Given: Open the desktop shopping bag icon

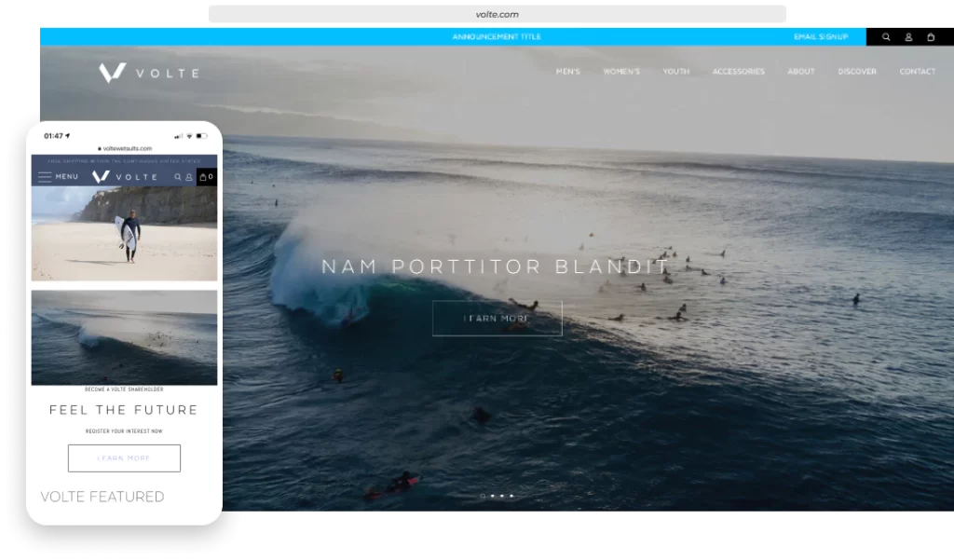Looking at the screenshot, I should click(931, 37).
